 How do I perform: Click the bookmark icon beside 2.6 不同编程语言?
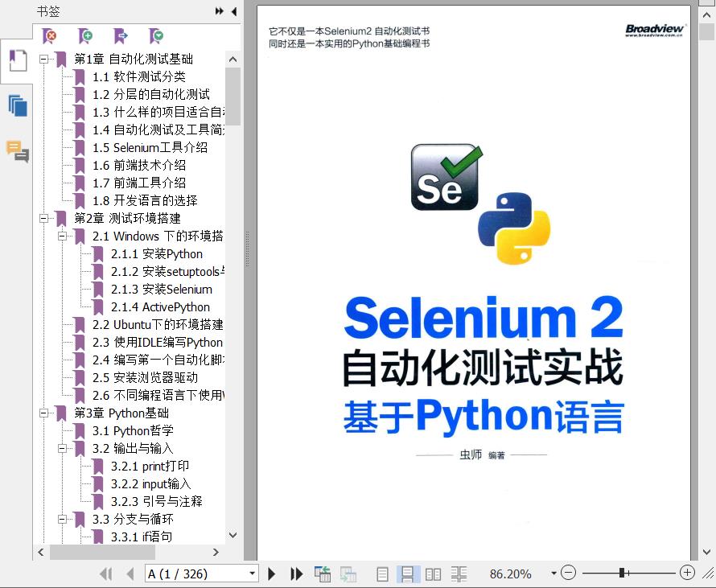(80, 395)
